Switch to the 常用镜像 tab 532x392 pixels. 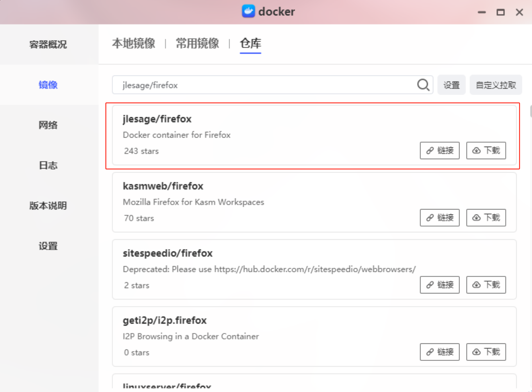click(198, 44)
